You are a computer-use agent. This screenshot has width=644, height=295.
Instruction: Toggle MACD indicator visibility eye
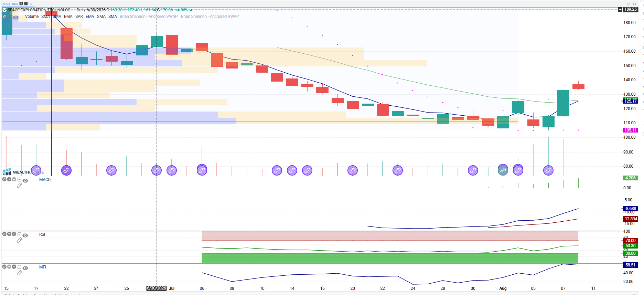point(25,181)
